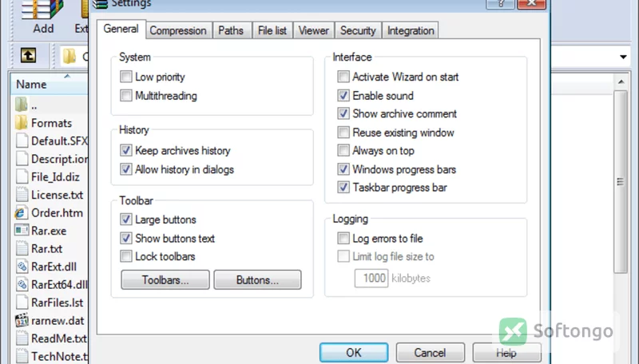The image size is (639, 364).
Task: Click the Buttons... button
Action: pos(257,279)
